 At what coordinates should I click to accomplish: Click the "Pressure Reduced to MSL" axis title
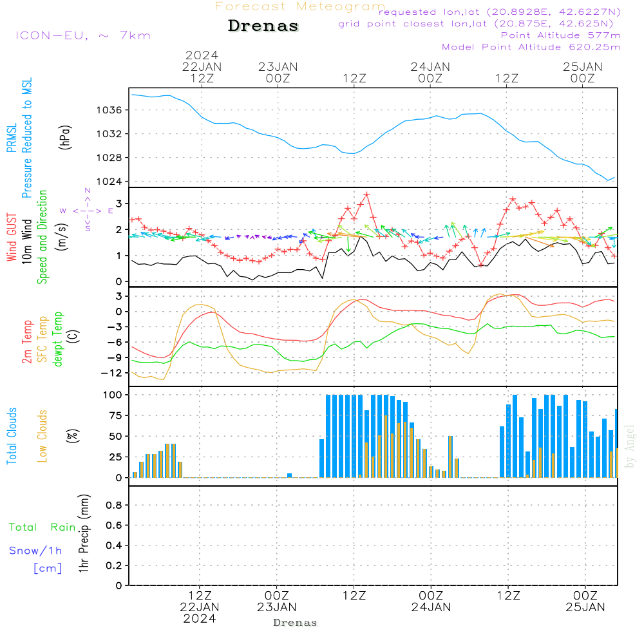[26, 138]
